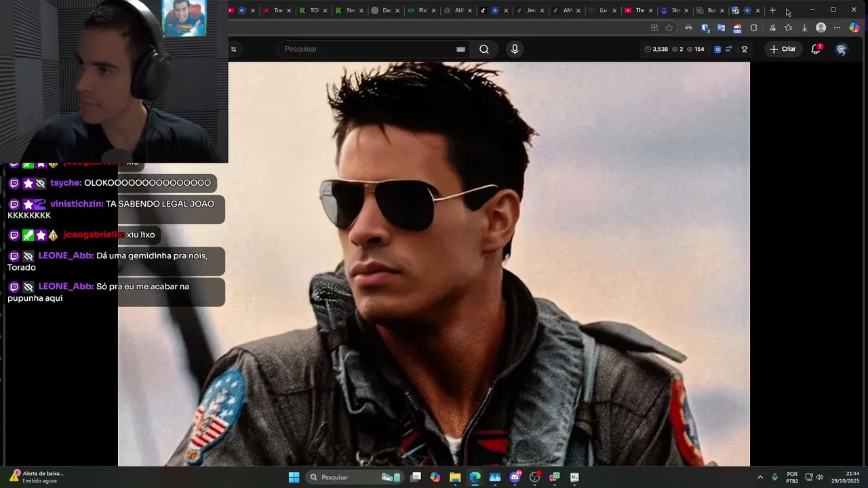The width and height of the screenshot is (868, 488).
Task: Open the YouTube account avatar menu
Action: pyautogui.click(x=842, y=49)
